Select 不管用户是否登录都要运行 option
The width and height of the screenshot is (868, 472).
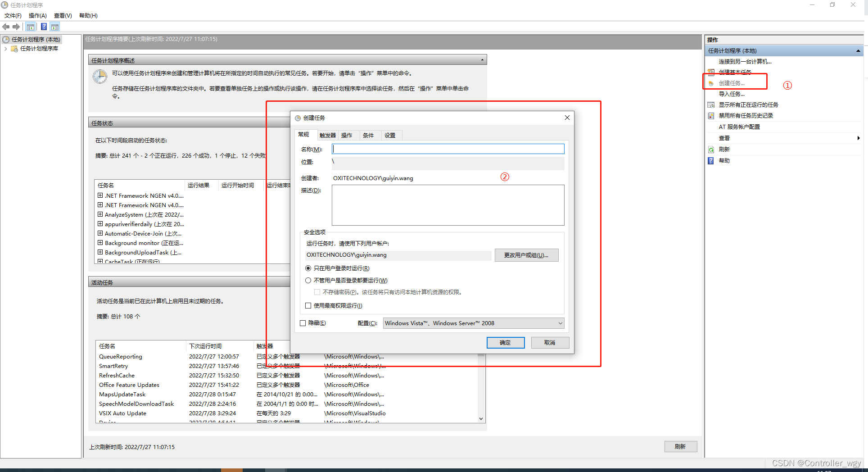pos(308,280)
